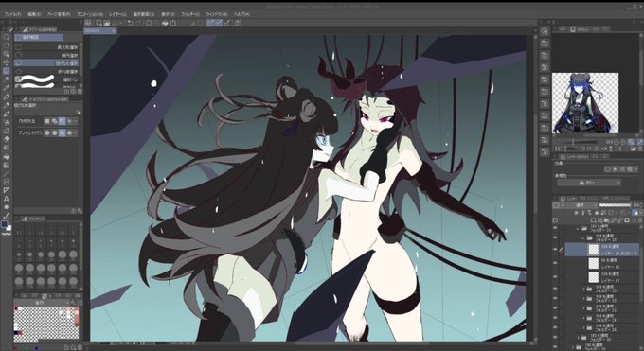Select the Frame border tool

[x=7, y=182]
